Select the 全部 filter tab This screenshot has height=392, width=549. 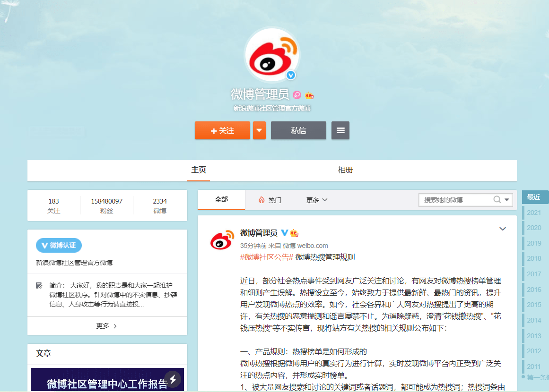(221, 200)
